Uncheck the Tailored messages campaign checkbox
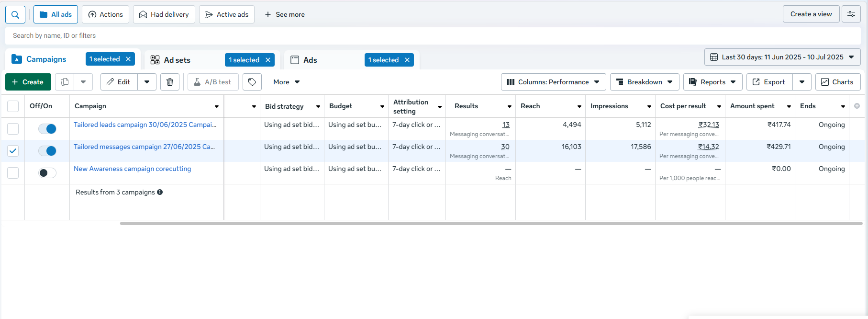 [13, 151]
